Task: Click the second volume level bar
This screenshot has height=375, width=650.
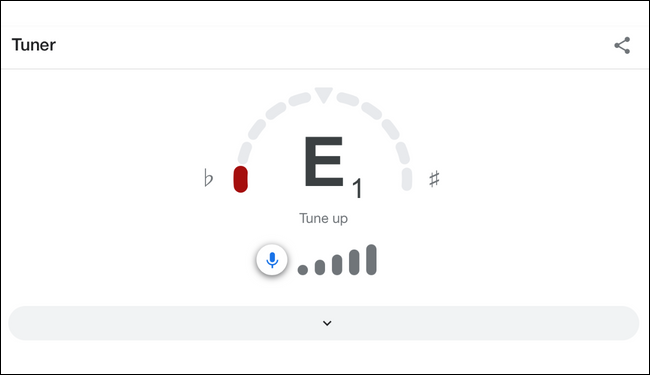Action: [320, 267]
